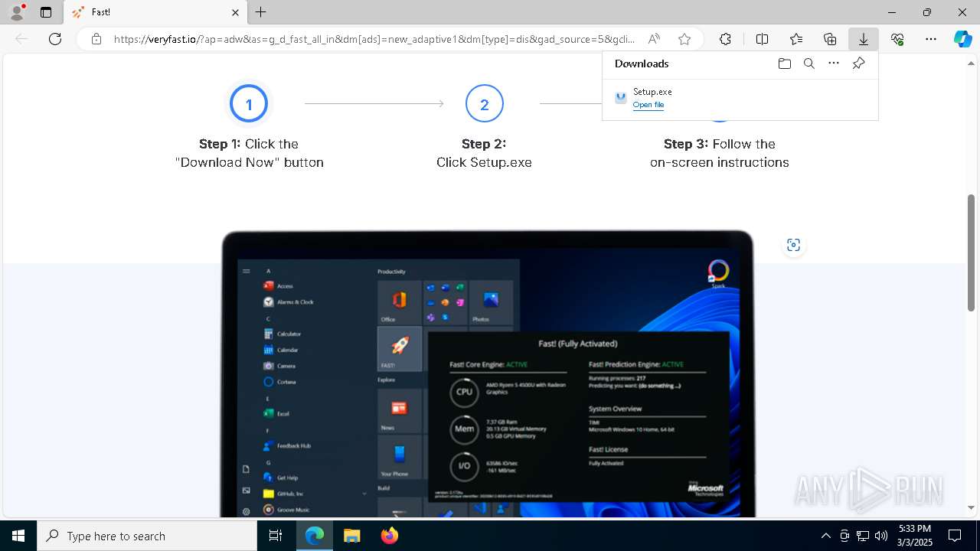Click the Step 2: Click Setup.exe text
This screenshot has height=551, width=980.
[x=484, y=153]
